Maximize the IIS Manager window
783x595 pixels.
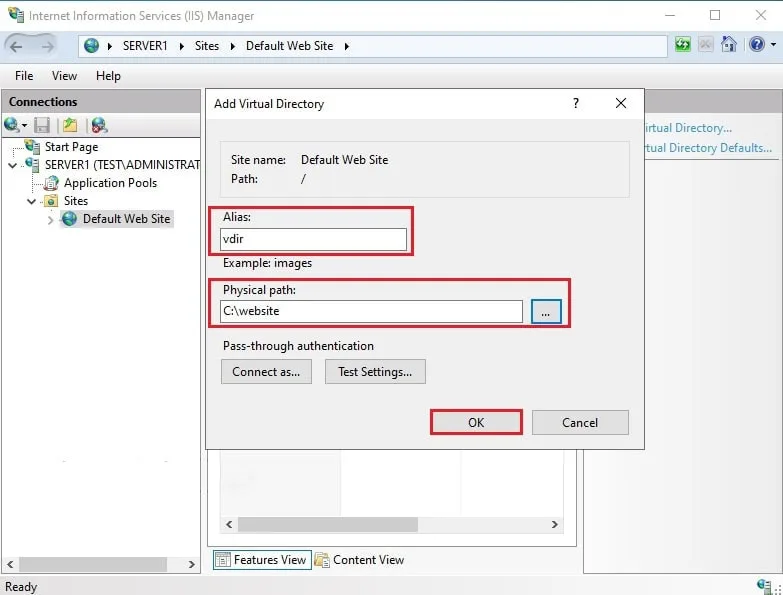[715, 15]
